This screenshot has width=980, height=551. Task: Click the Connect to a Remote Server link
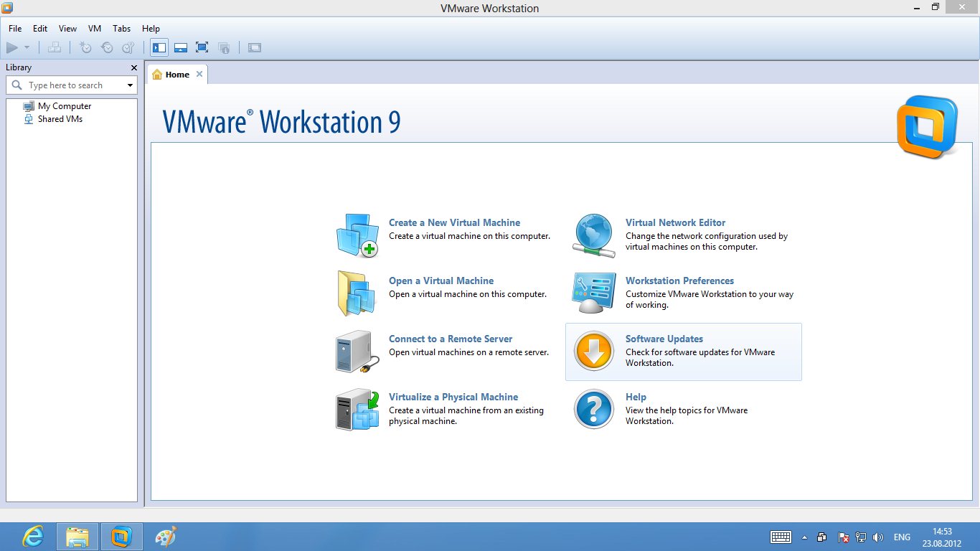coord(451,339)
